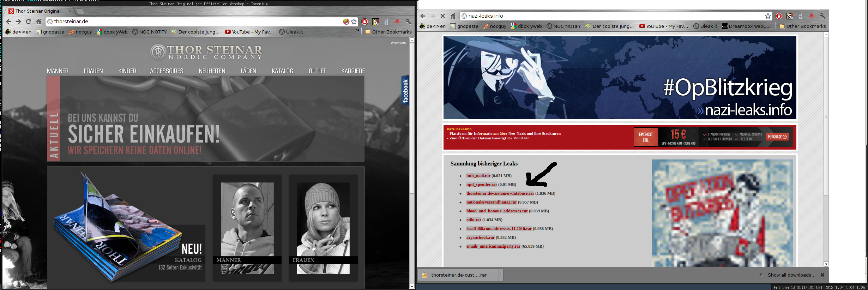Download aryansbook.rar

pos(480,237)
